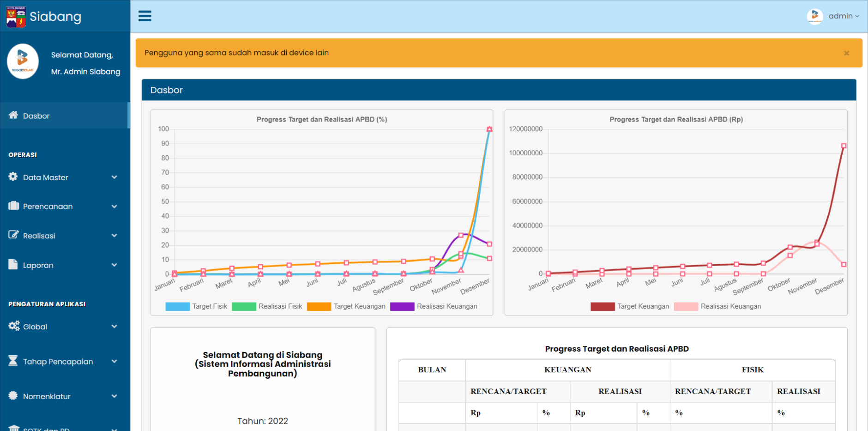The image size is (868, 431).
Task: Click the hamburger menu icon
Action: (x=145, y=16)
